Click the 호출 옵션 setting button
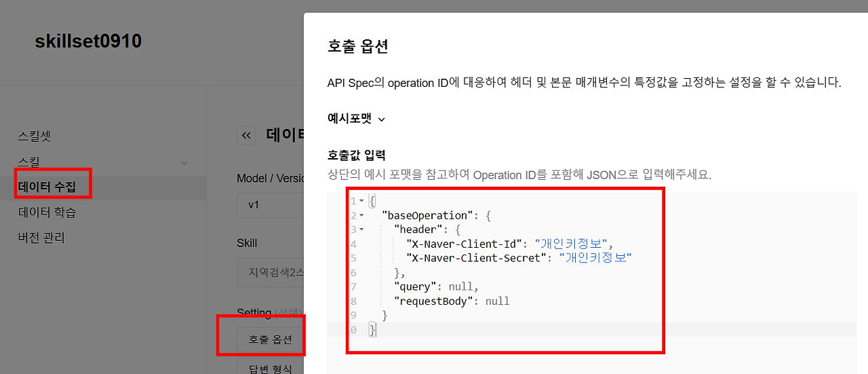 [270, 339]
